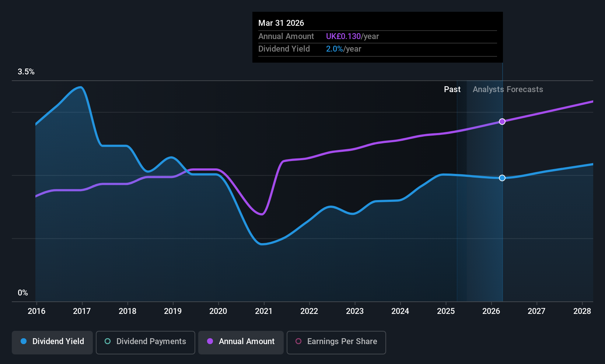
Task: Click the 2016 x-axis label
Action: click(x=36, y=311)
